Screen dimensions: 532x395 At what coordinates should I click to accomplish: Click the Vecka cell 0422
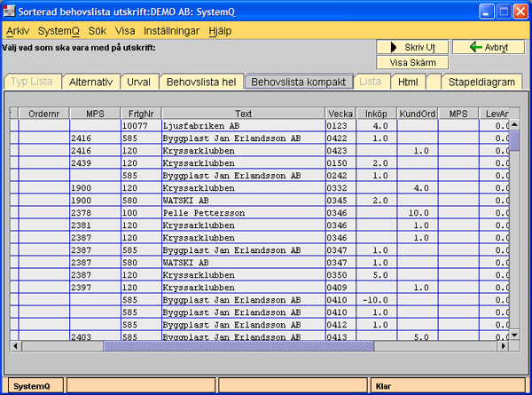(340, 138)
